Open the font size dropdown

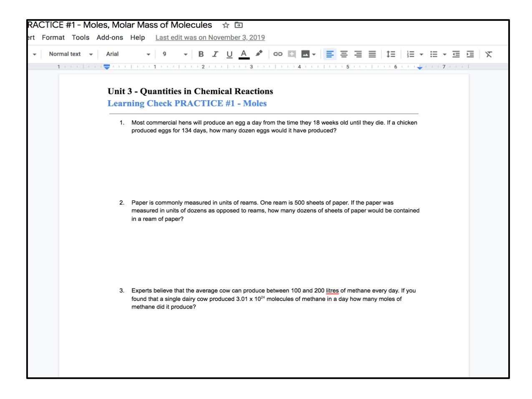point(174,54)
